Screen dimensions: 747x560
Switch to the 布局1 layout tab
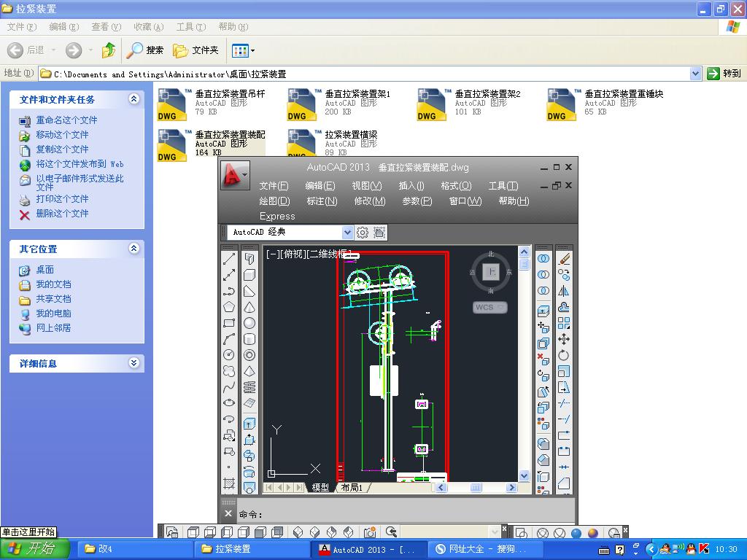coord(352,488)
